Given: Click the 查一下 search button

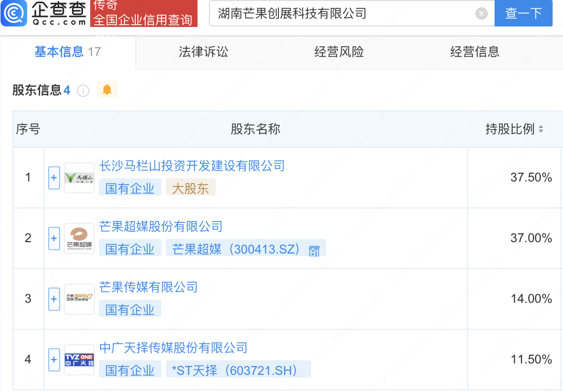Looking at the screenshot, I should (524, 13).
